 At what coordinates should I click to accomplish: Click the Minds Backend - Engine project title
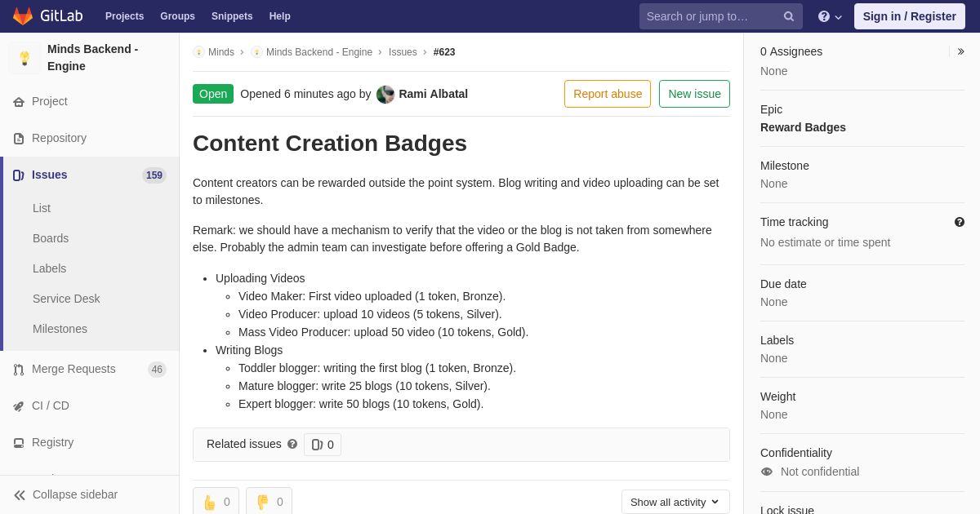[92, 58]
